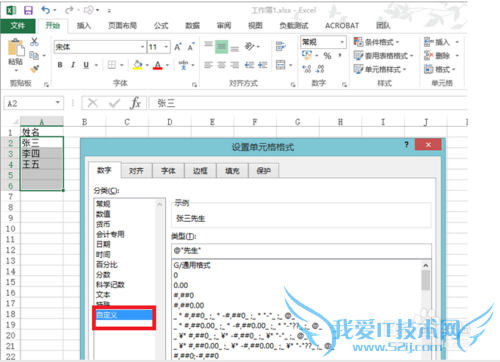
Task: Click the Type input field with @"先生"
Action: tap(301, 251)
